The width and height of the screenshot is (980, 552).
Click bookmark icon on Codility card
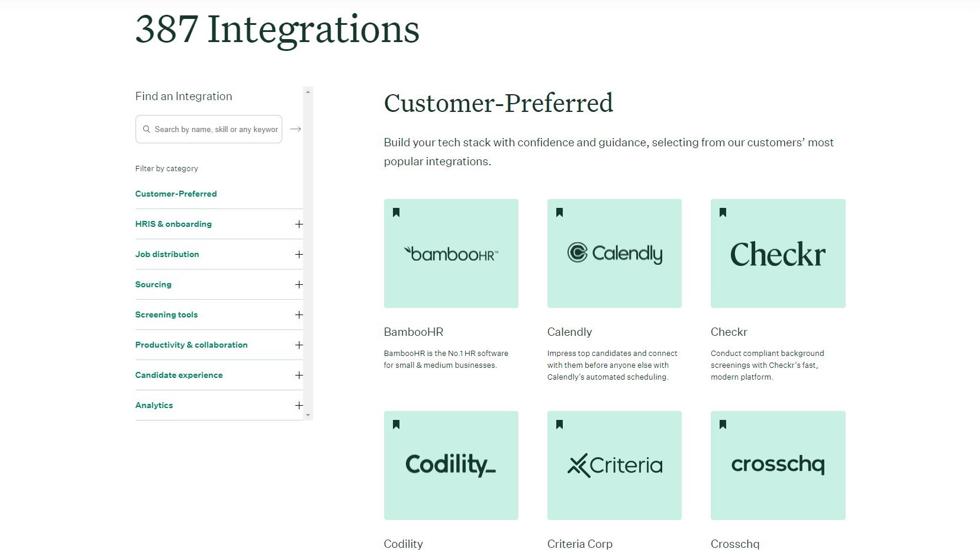tap(396, 424)
